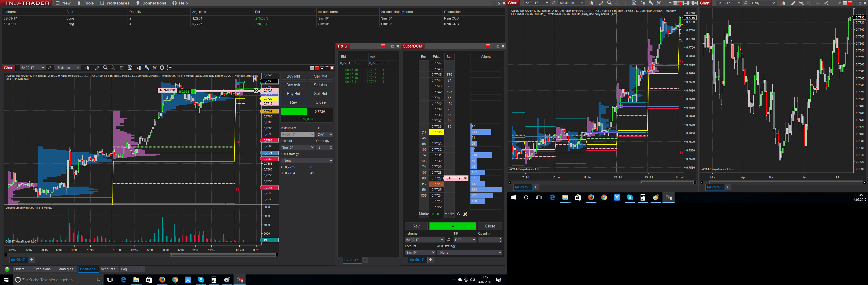Open Chart Trader ATM Strategy dropdown

click(x=307, y=160)
